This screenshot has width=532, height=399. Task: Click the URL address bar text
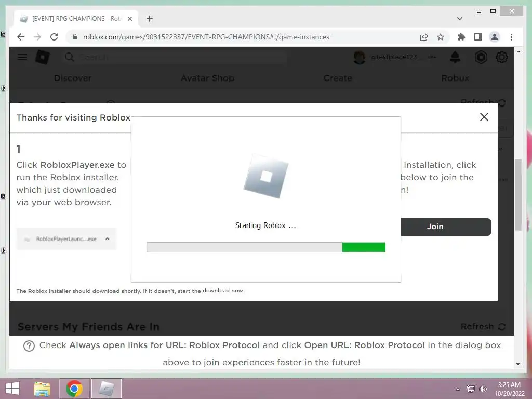click(x=206, y=37)
